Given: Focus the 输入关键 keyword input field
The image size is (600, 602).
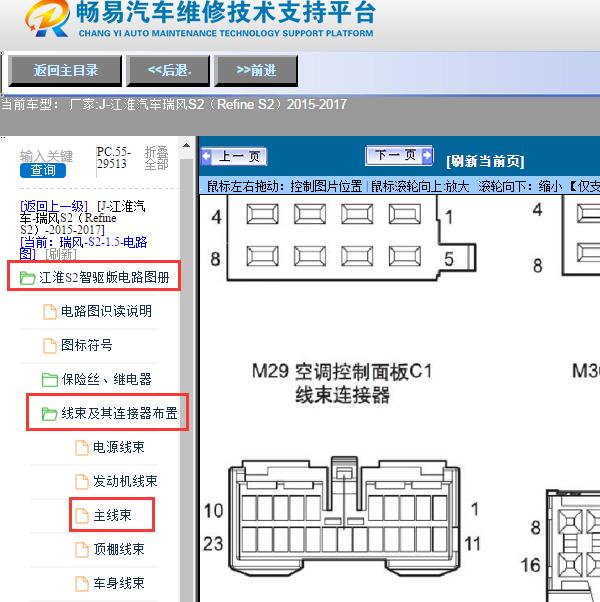Looking at the screenshot, I should [x=46, y=156].
